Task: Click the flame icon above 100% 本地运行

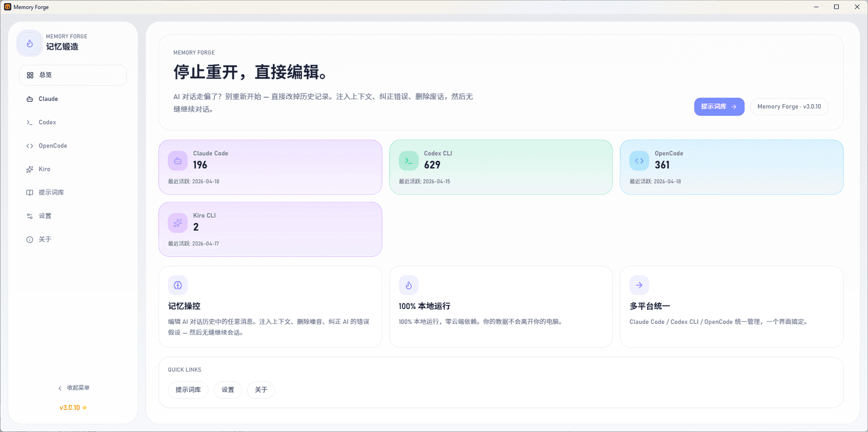Action: (408, 285)
